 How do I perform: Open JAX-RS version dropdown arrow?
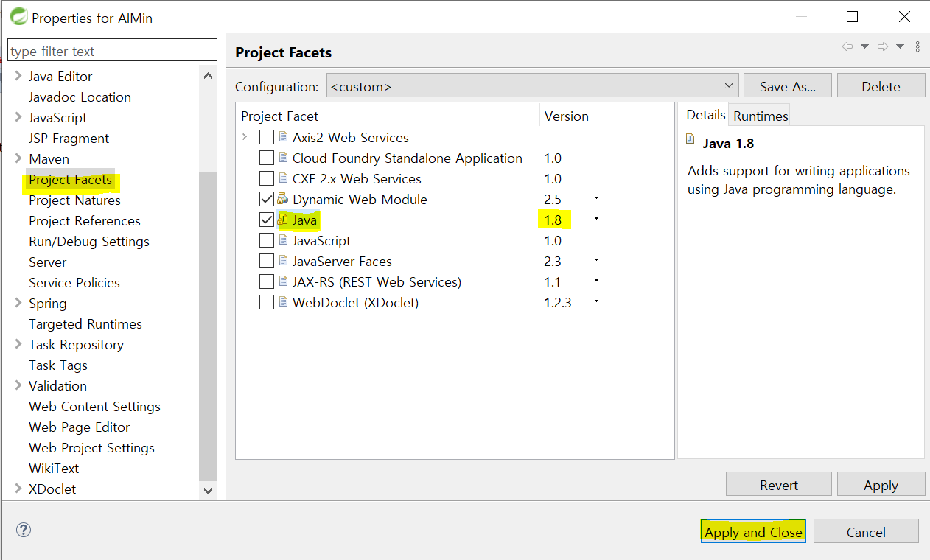tap(596, 281)
